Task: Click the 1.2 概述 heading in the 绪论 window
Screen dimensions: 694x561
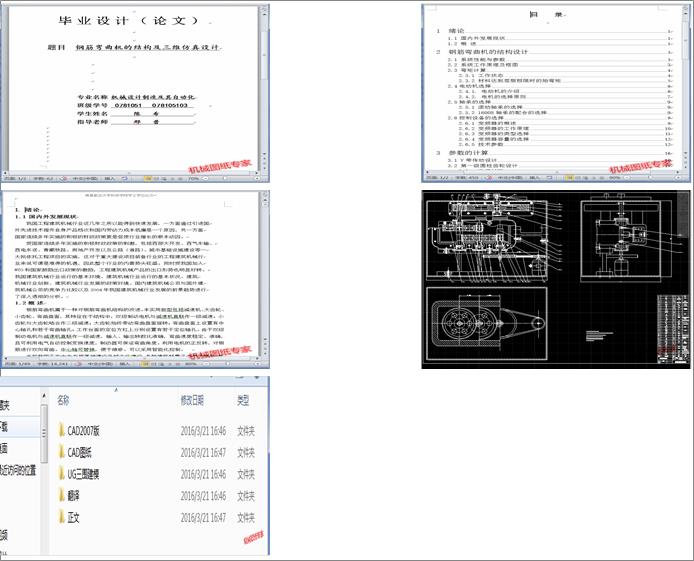Action: click(x=29, y=303)
